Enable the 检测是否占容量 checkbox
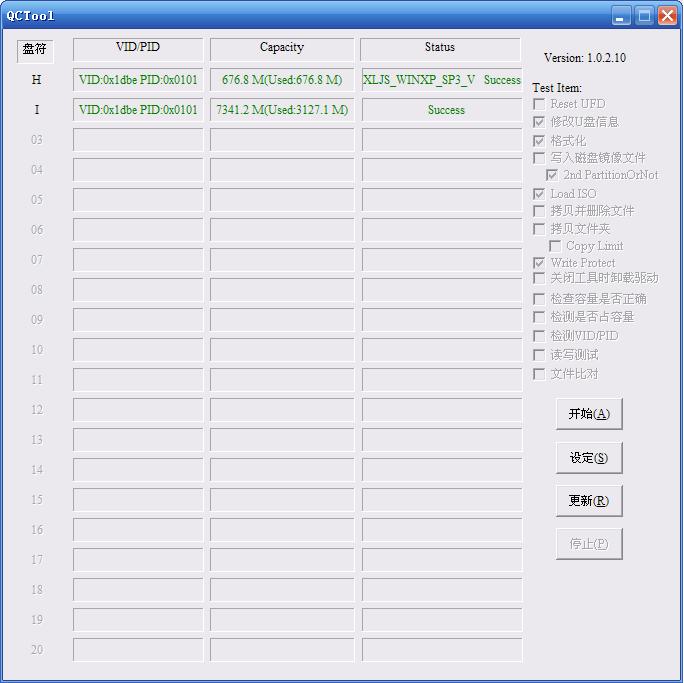The image size is (684, 683). [539, 317]
